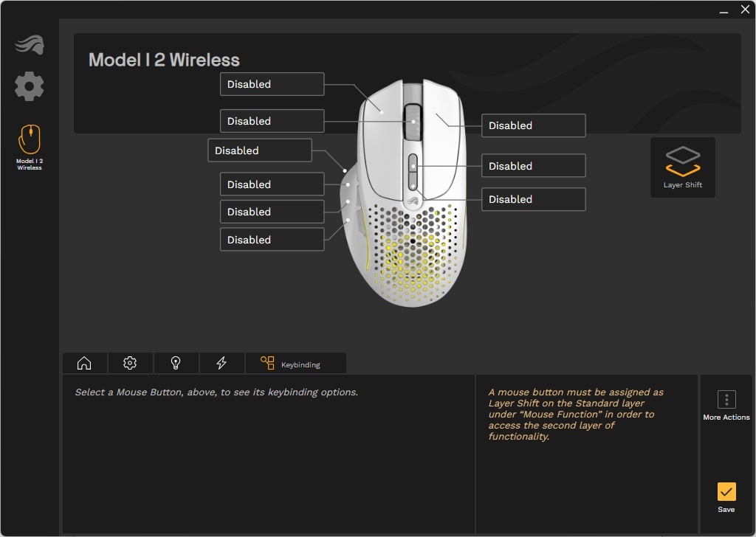This screenshot has height=537, width=756.
Task: Click the Glorious logo icon in sidebar
Action: [x=30, y=44]
